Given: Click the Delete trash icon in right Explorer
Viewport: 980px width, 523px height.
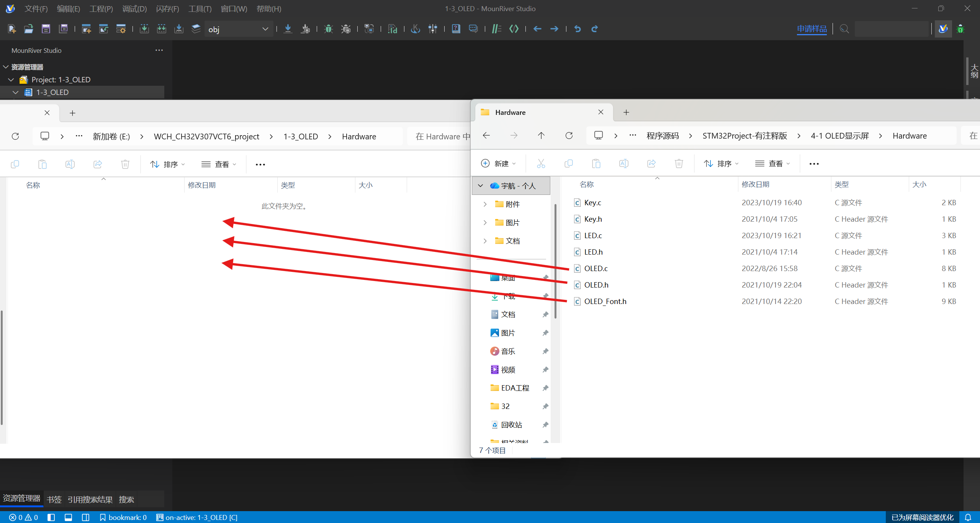Looking at the screenshot, I should click(x=679, y=164).
